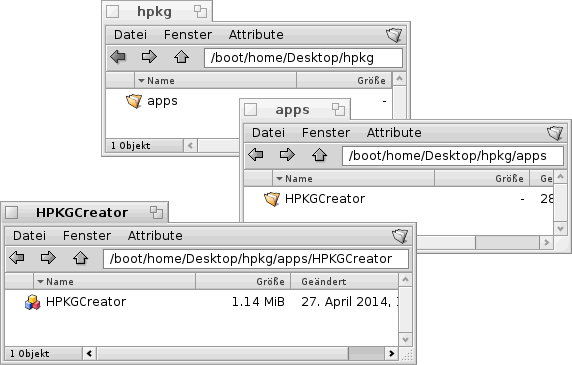Sort by Größe column in HPKGCreator window
The height and width of the screenshot is (365, 572).
coord(243,282)
